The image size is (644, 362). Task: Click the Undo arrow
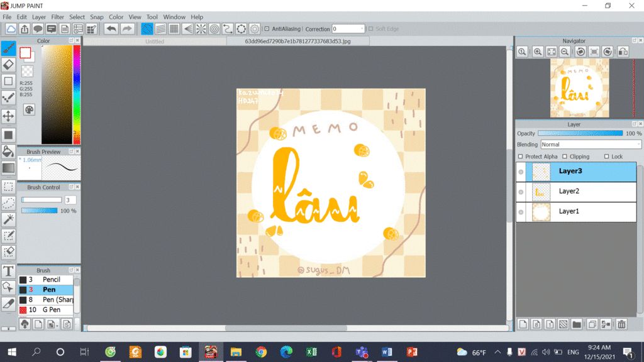click(x=111, y=29)
